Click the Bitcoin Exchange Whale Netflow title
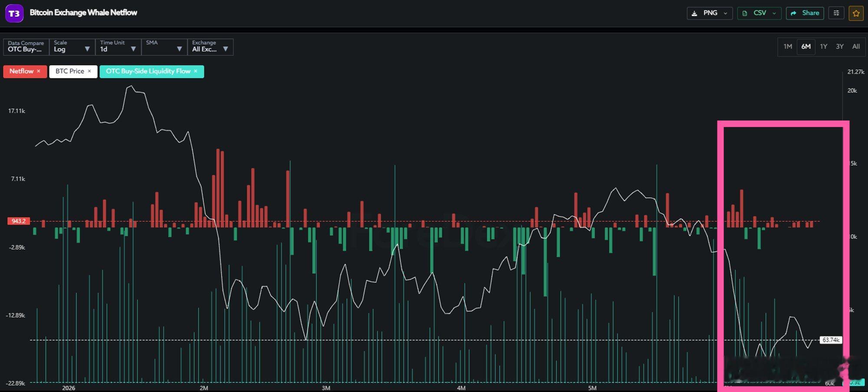Screen dimensions: 868x392 (83, 13)
